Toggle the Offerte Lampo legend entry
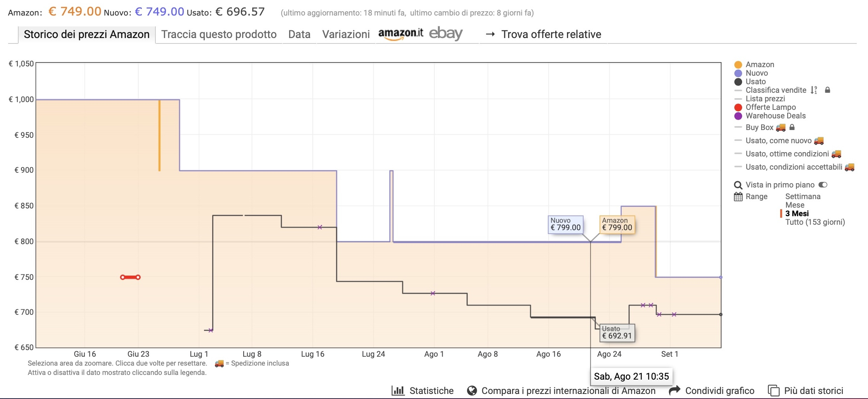 coord(770,107)
